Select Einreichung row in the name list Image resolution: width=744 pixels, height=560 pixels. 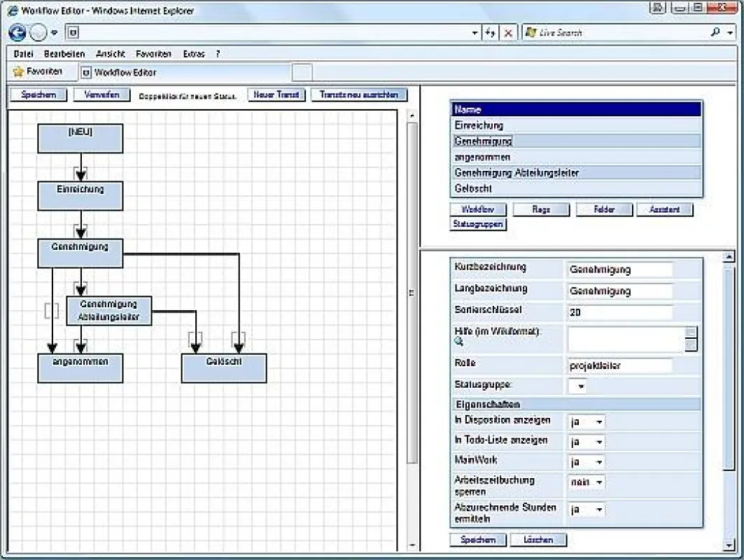pos(575,125)
